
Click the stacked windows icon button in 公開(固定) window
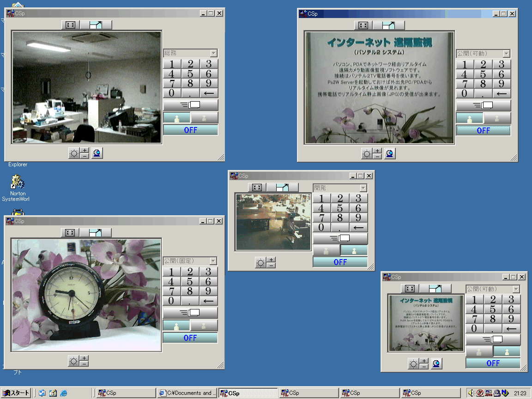(x=190, y=313)
